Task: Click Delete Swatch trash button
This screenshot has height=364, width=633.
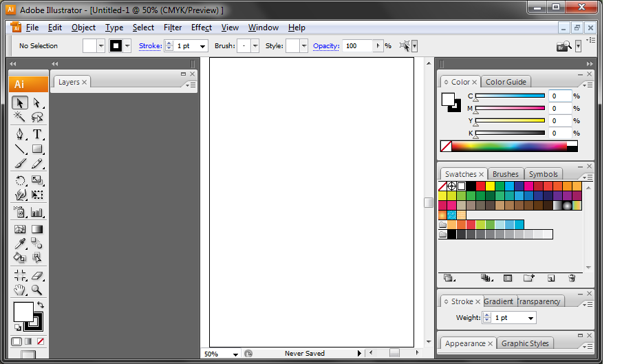Action: (572, 278)
